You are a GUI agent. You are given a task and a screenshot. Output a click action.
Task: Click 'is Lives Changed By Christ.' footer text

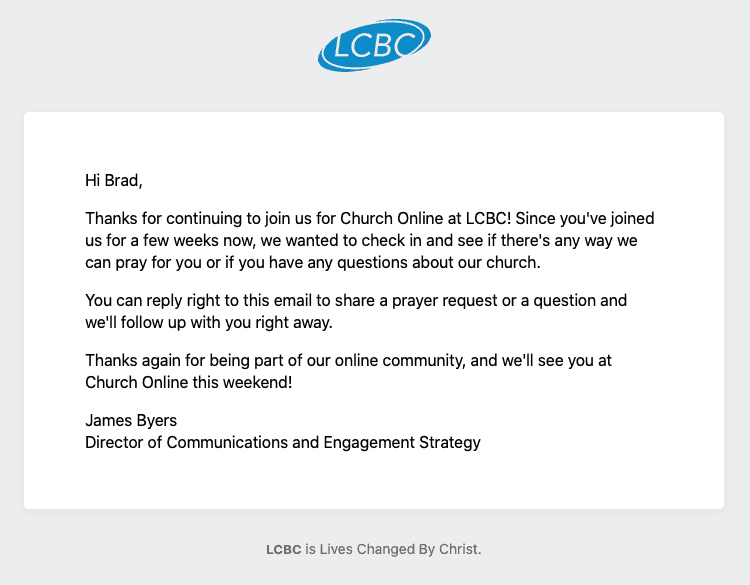[x=393, y=549]
